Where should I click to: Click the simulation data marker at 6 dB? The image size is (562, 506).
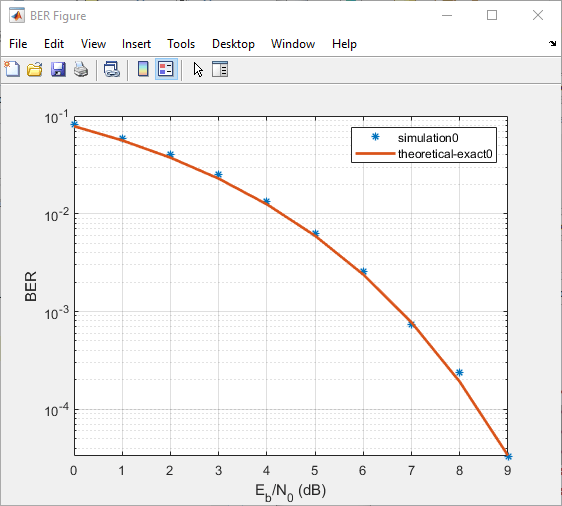[363, 271]
